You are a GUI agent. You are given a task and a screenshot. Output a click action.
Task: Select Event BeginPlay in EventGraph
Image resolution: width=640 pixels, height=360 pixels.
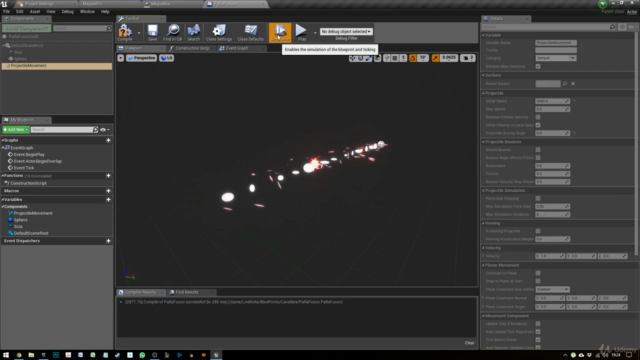pos(29,155)
